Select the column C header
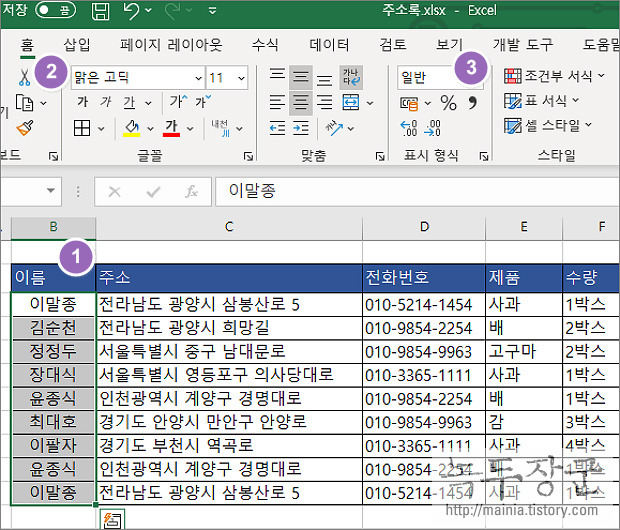Image resolution: width=620 pixels, height=530 pixels. pyautogui.click(x=229, y=227)
